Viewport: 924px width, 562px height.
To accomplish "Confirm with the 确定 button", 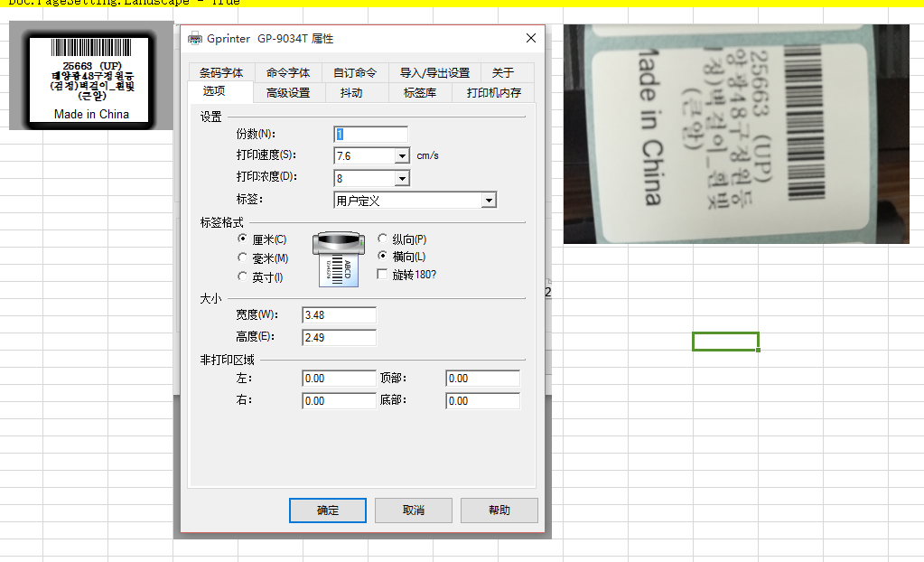I will [x=328, y=510].
